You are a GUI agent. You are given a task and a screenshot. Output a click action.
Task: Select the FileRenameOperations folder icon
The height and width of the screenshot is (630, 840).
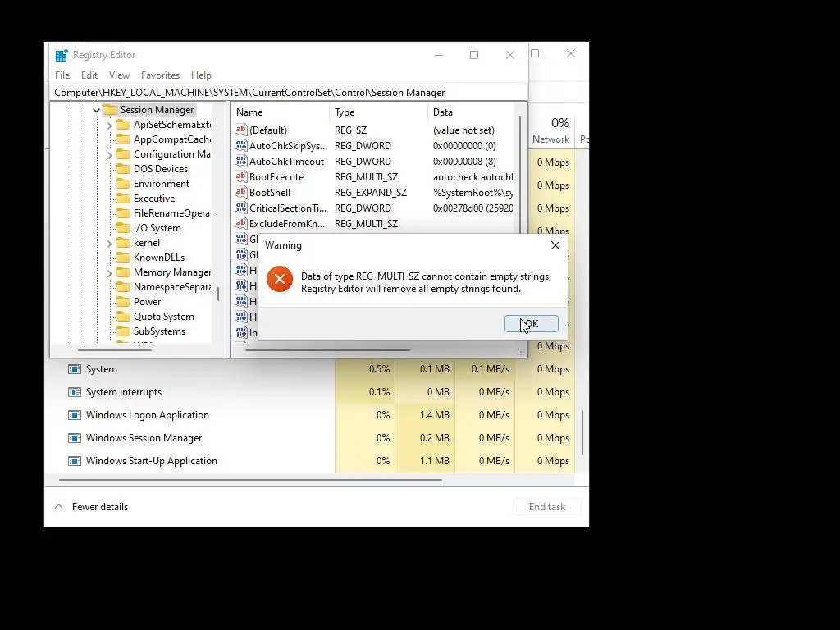(123, 213)
